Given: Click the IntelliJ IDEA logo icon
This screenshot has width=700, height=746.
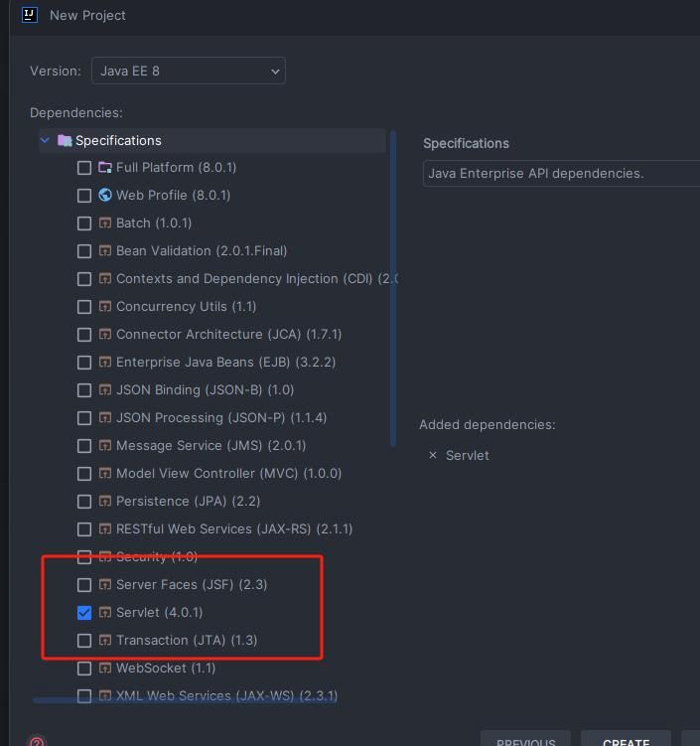Looking at the screenshot, I should click(29, 15).
